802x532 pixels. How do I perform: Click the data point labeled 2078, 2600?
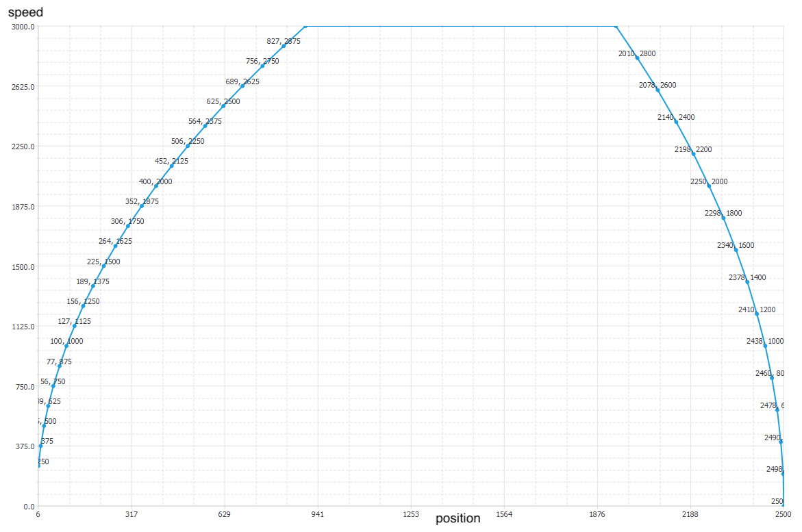657,90
